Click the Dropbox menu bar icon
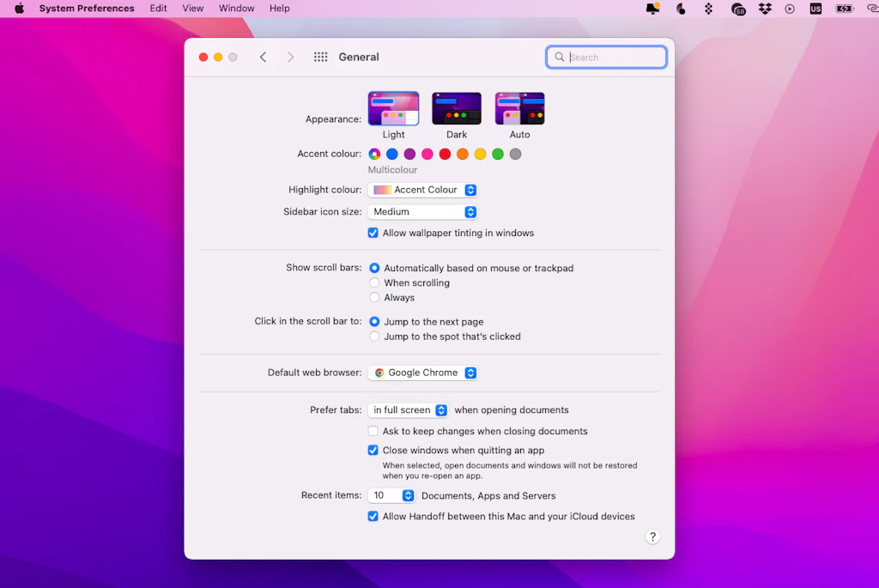The height and width of the screenshot is (588, 879). (765, 9)
